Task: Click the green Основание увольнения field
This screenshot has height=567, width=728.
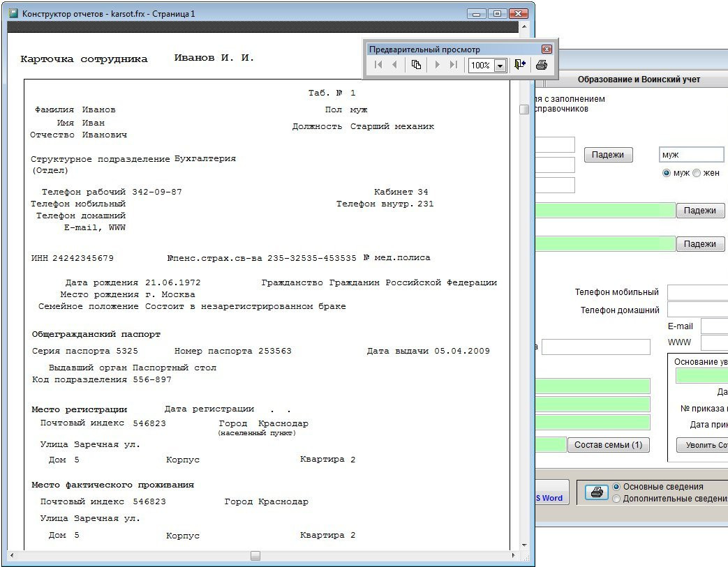Action: [702, 376]
